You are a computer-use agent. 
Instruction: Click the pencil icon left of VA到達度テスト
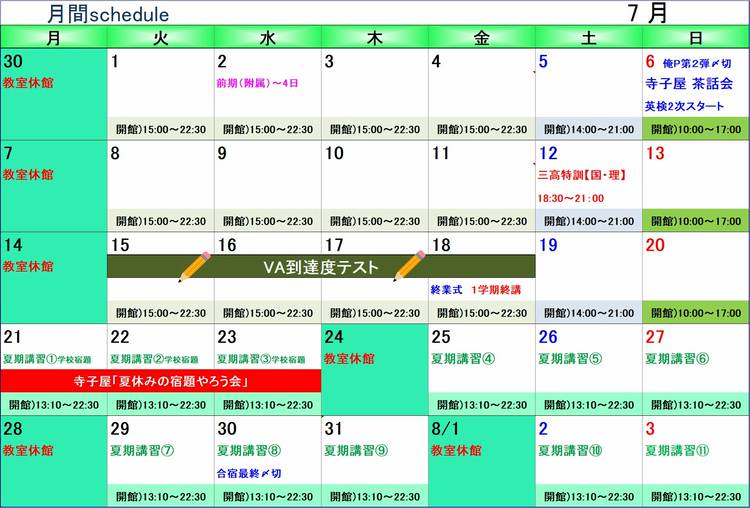point(195,267)
